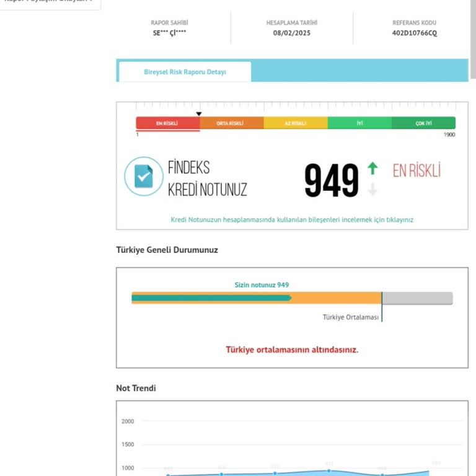Click the grey remainder of the comparison bar

tap(417, 298)
